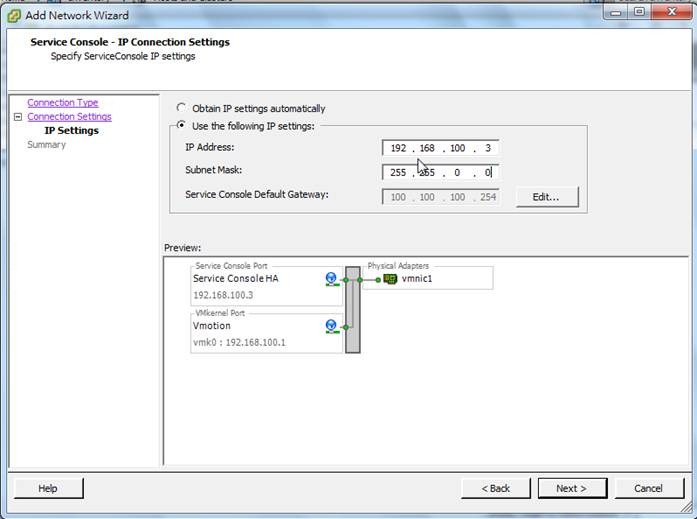Click the Vmotion port label
The image size is (697, 519).
click(x=212, y=326)
